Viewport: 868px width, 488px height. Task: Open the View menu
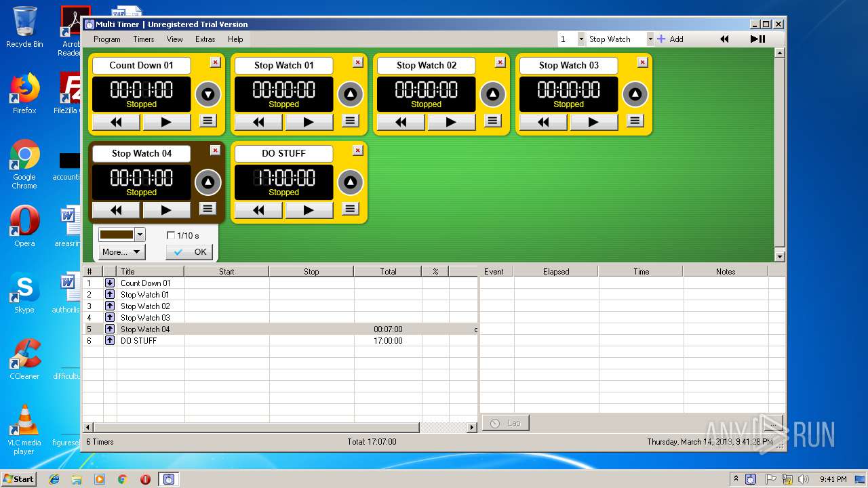coord(174,39)
